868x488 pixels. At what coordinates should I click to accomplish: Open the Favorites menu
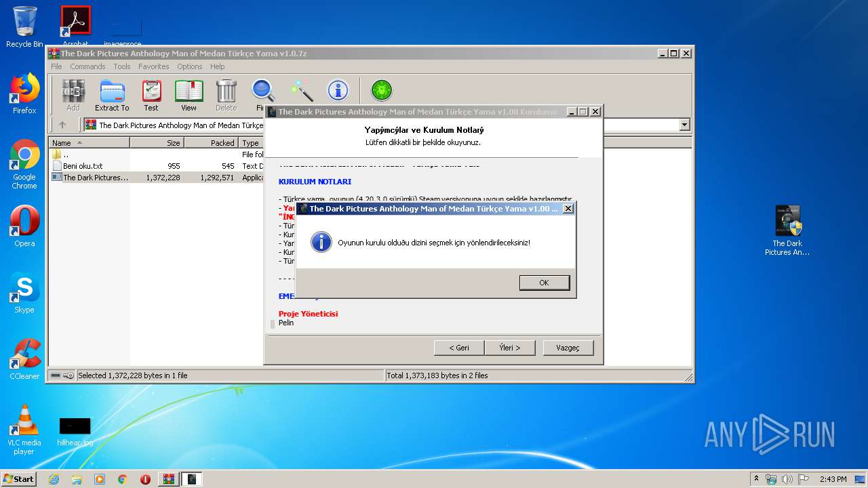click(154, 66)
